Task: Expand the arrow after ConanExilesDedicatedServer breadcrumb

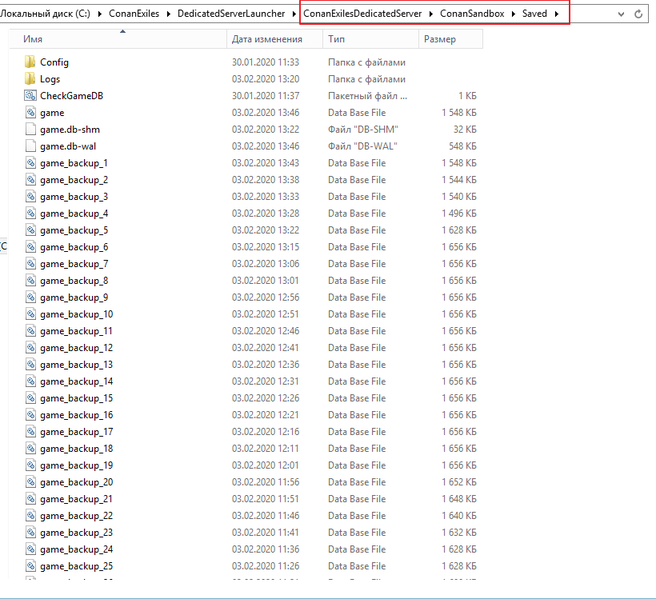Action: pos(431,14)
